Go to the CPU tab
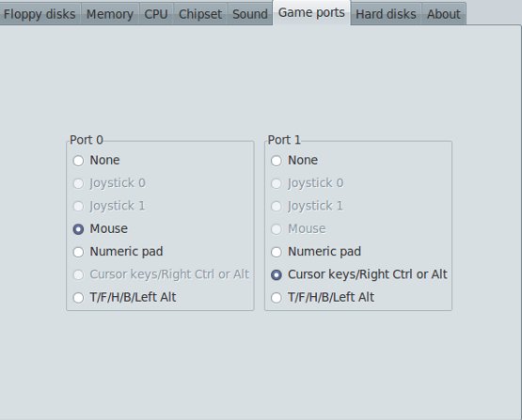 (156, 14)
